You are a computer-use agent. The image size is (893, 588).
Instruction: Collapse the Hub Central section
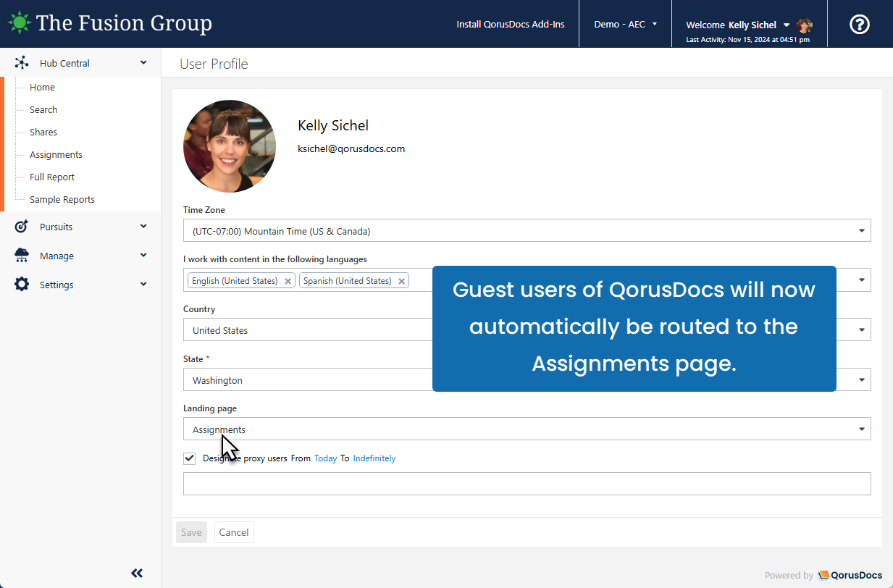point(143,63)
